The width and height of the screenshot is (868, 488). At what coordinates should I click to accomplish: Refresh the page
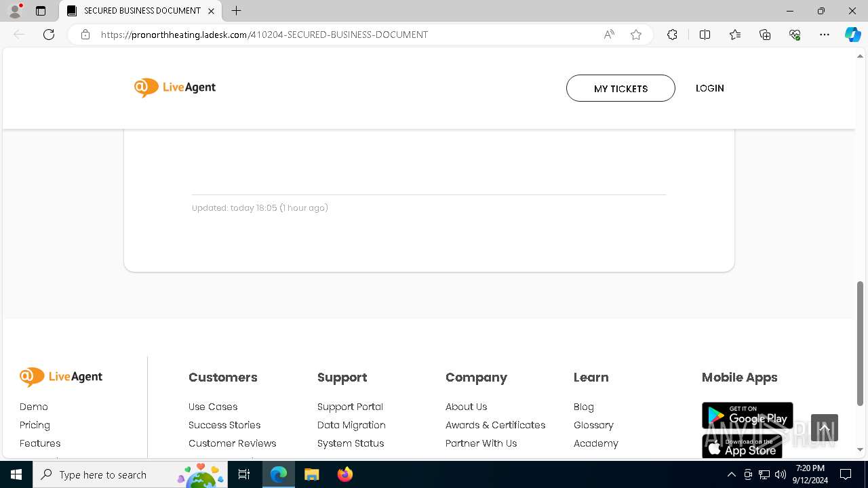tap(49, 35)
